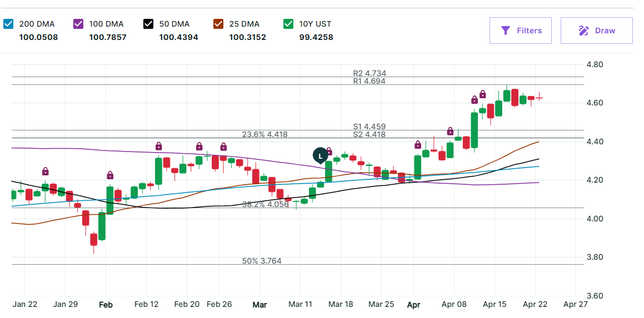The image size is (644, 318).
Task: Click the 3.60 y-axis label
Action: 596,296
